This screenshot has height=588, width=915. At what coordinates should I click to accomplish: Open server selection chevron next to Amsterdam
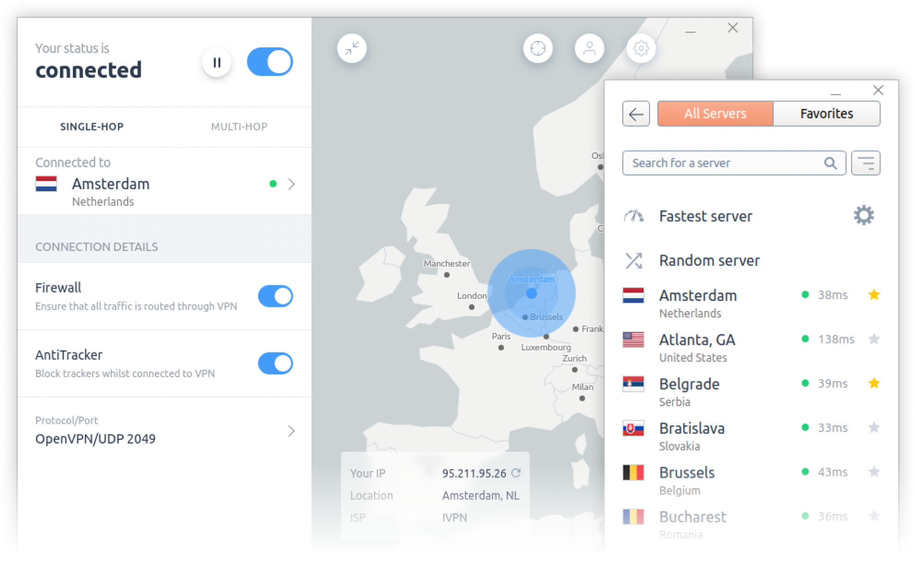[x=291, y=184]
